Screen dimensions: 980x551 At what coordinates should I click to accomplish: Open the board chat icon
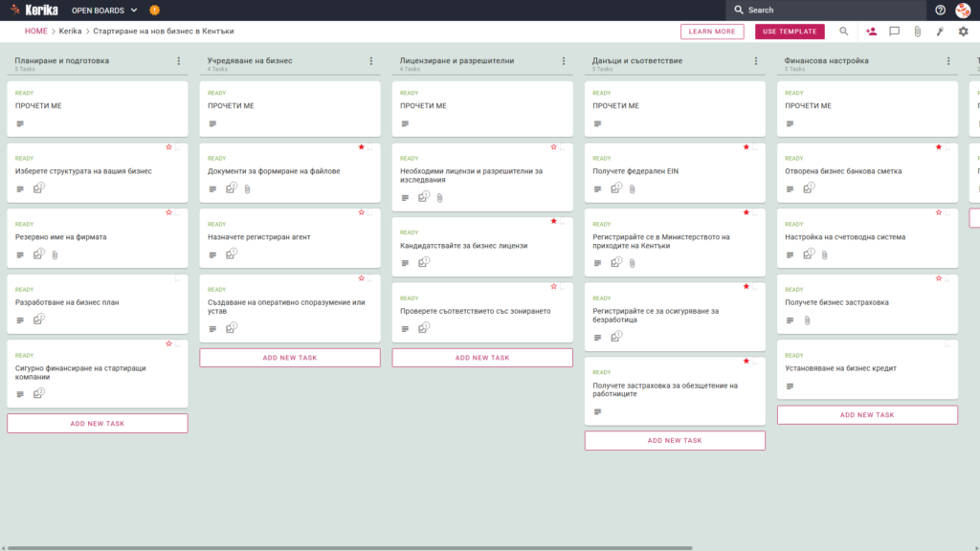(895, 32)
